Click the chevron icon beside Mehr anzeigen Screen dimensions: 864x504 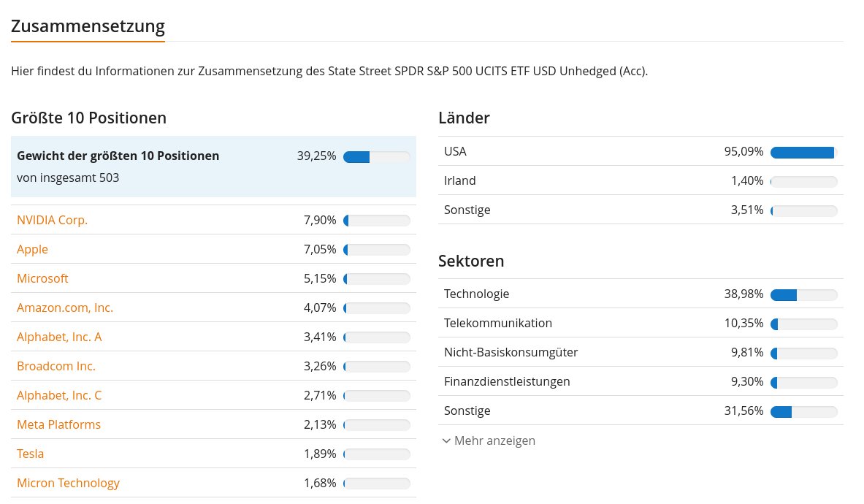click(446, 440)
